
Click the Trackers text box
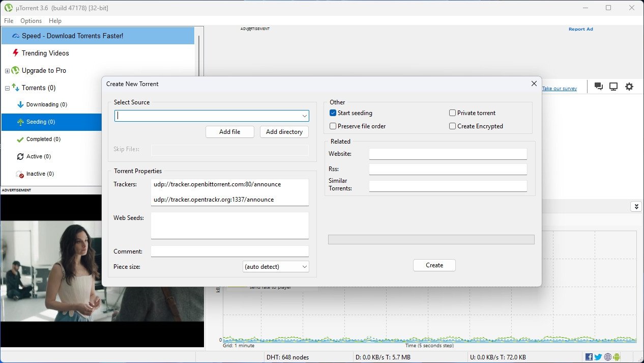tap(230, 192)
